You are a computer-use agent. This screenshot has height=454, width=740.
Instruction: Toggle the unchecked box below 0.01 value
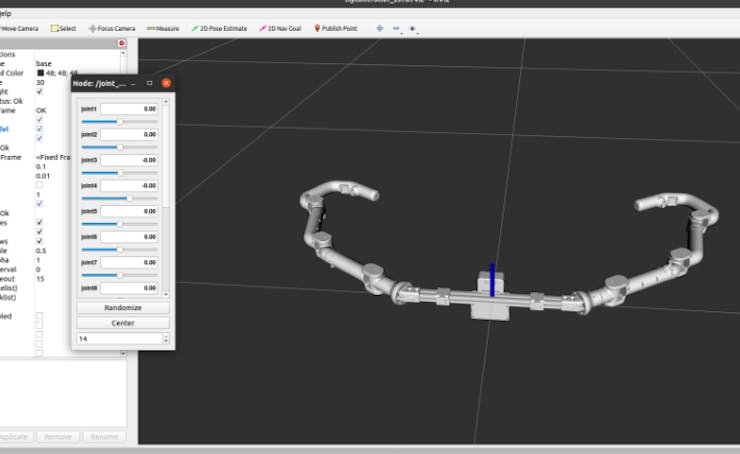40,185
